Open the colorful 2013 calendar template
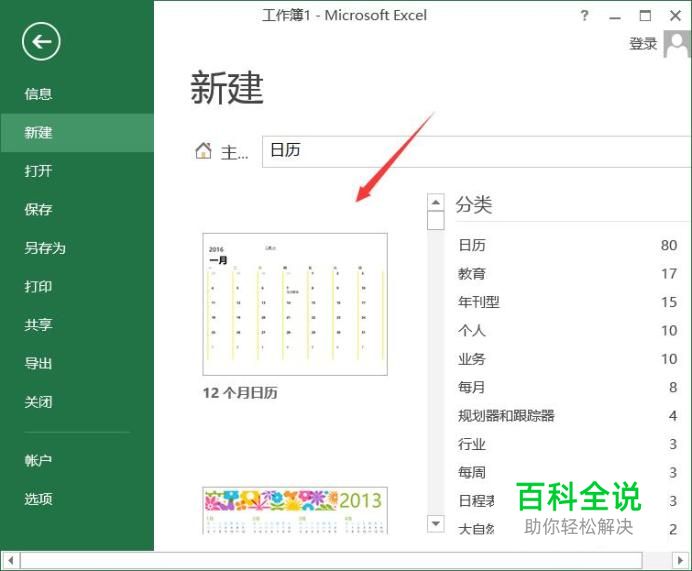692x571 pixels. pos(295,511)
